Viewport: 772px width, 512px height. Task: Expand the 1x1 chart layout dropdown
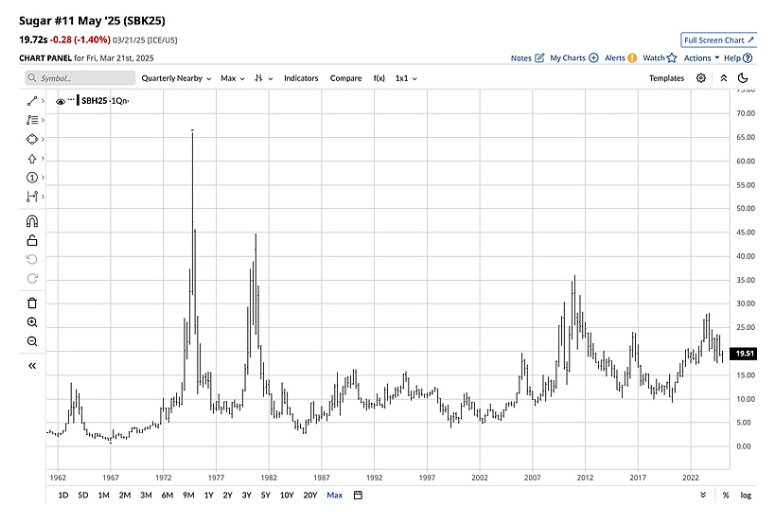click(x=406, y=78)
